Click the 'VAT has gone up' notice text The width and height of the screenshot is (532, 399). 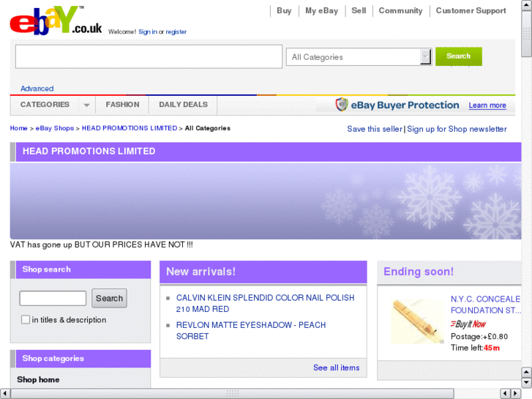102,245
